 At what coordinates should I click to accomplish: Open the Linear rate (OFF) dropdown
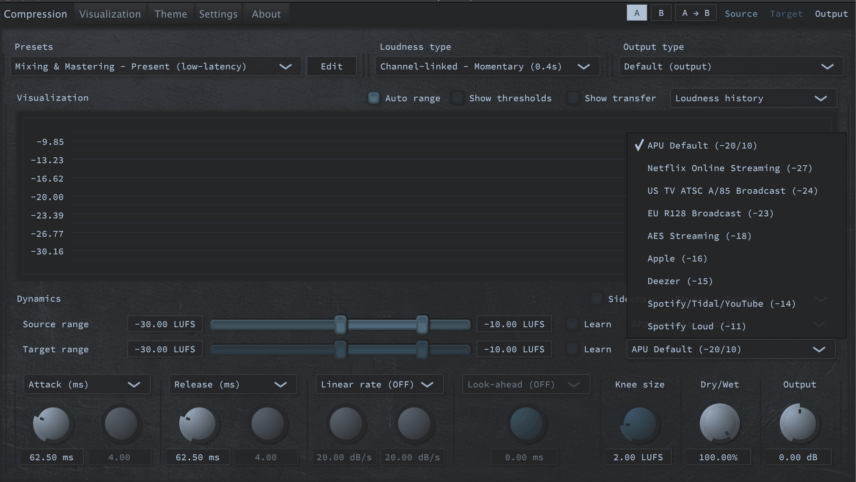click(379, 385)
